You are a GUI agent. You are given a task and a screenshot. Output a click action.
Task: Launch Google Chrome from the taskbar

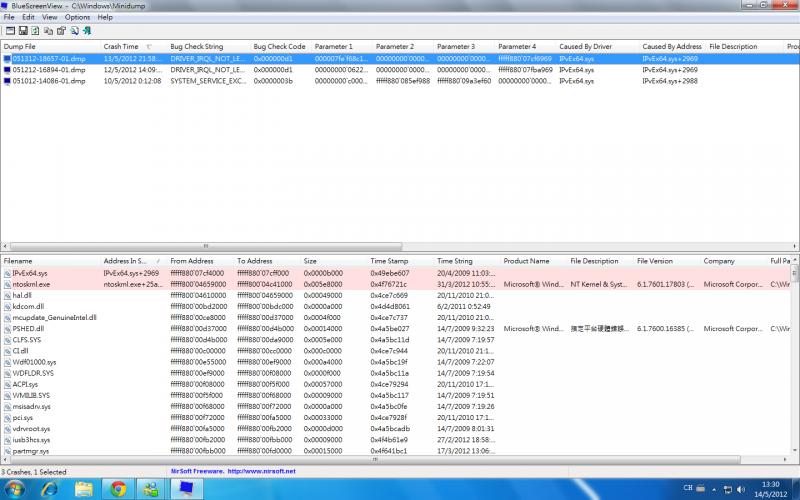point(118,488)
